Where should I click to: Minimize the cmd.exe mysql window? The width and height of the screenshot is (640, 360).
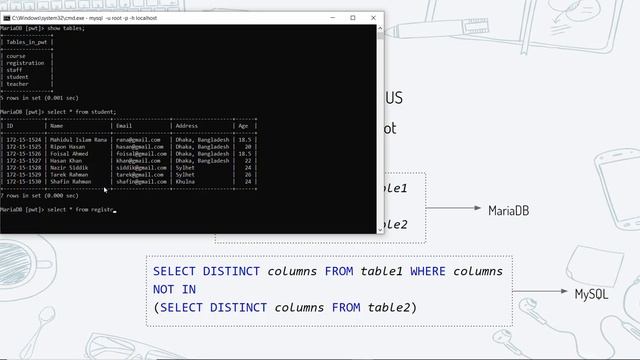click(333, 18)
